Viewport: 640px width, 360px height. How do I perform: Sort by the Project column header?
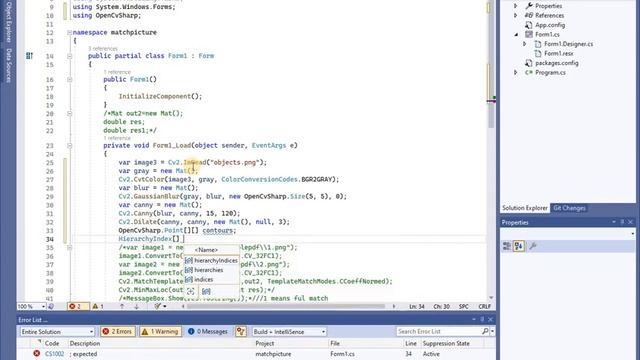(x=264, y=344)
